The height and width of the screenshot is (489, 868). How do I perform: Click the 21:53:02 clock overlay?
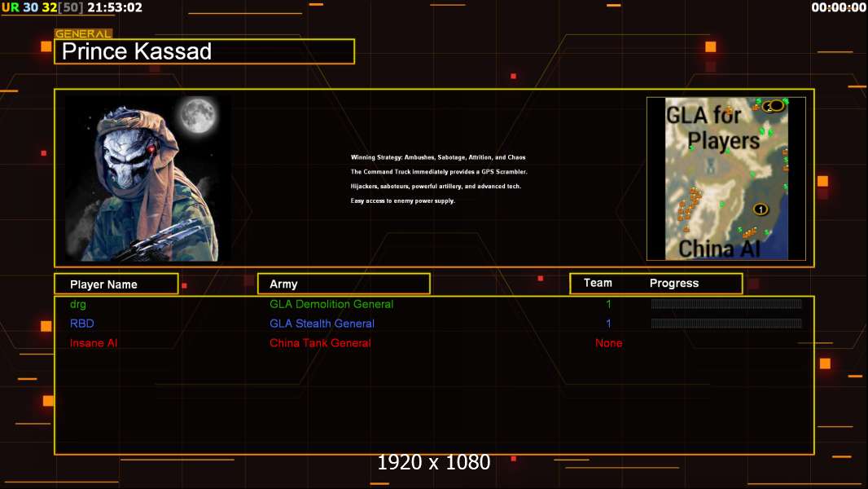coord(115,7)
